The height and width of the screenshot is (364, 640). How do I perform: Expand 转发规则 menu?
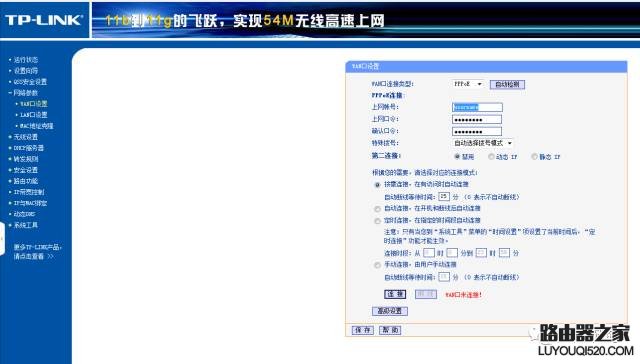point(26,159)
